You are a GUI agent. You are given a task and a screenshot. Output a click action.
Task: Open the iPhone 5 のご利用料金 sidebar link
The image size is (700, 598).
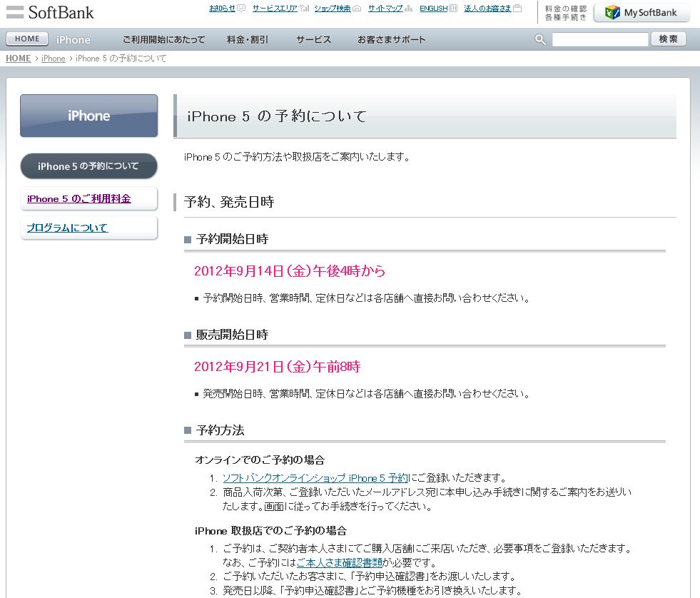tap(79, 198)
